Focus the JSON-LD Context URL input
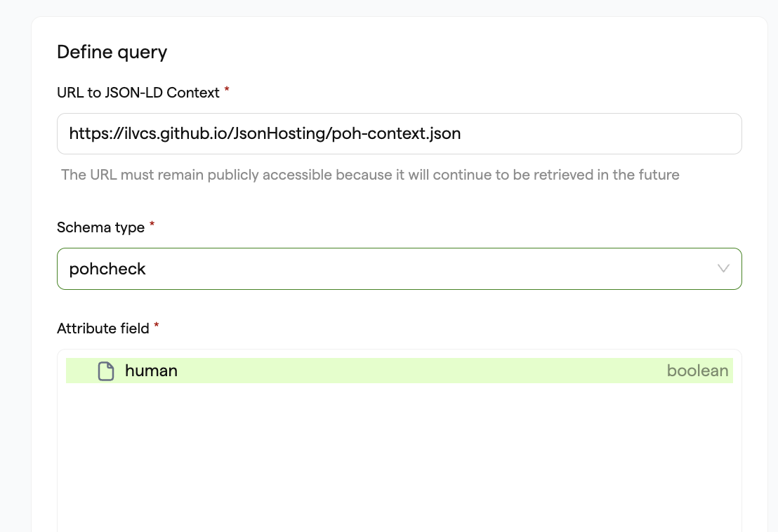Image resolution: width=778 pixels, height=532 pixels. click(x=400, y=134)
